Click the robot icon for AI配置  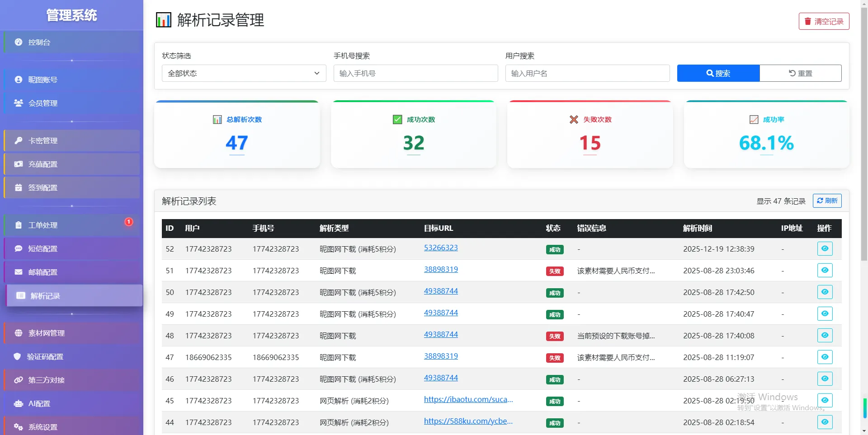19,403
